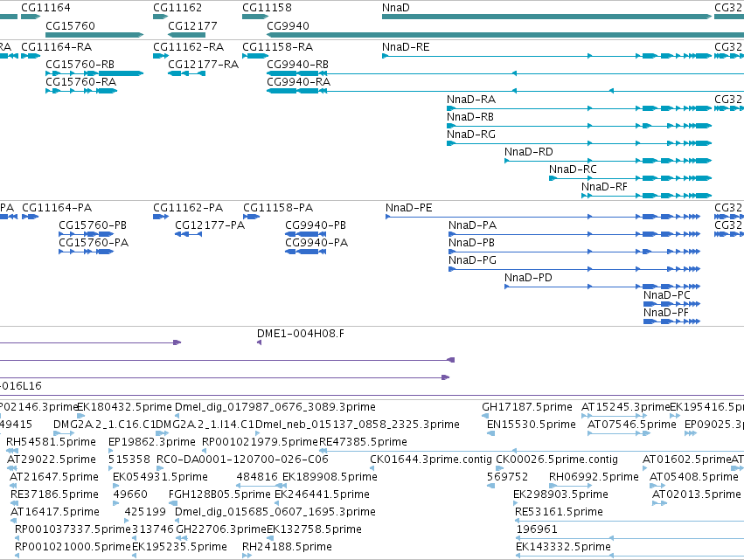The image size is (744, 560).
Task: Select transcript NnaD-RA
Action: click(x=471, y=100)
